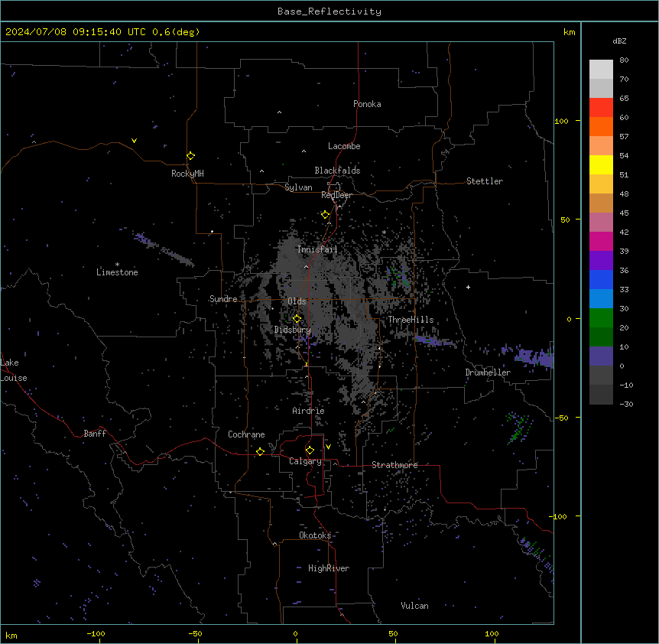Select the purple 36-39 dBZ swatch
Screen dimensions: 659x644
601,261
